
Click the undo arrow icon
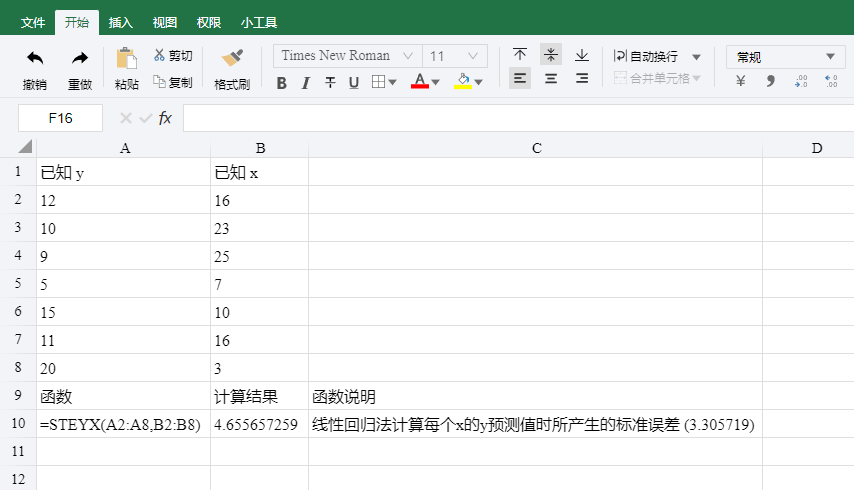(35, 58)
